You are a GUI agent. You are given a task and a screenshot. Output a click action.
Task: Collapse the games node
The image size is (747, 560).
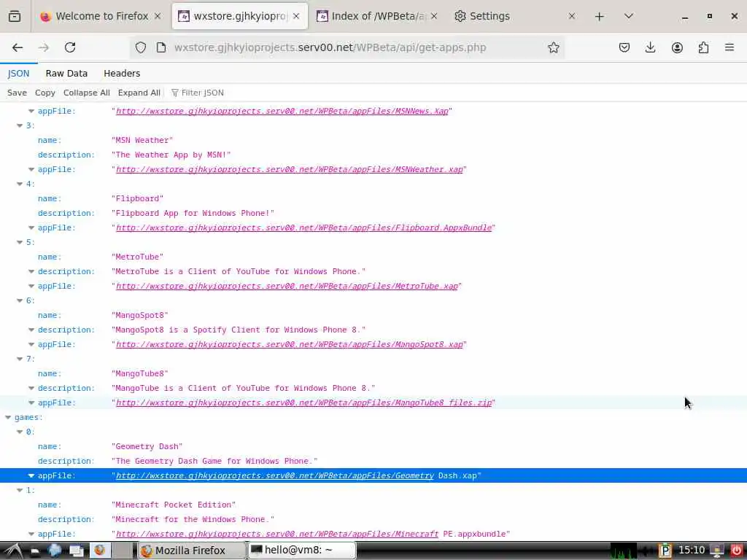(x=8, y=418)
